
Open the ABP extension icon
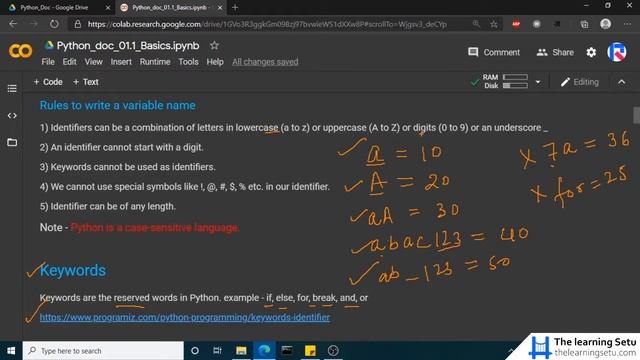click(516, 24)
